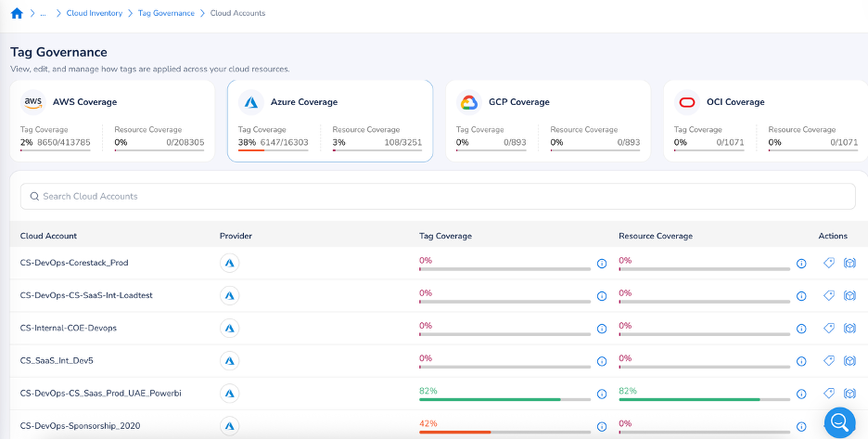Screen dimensions: 868x440
Task: Click the home icon in breadcrumb
Action: [16, 13]
